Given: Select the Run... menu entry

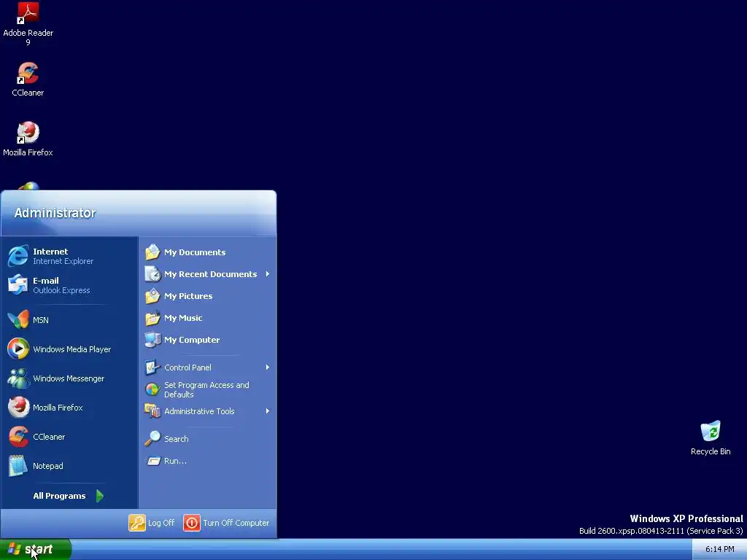Looking at the screenshot, I should click(207, 461).
